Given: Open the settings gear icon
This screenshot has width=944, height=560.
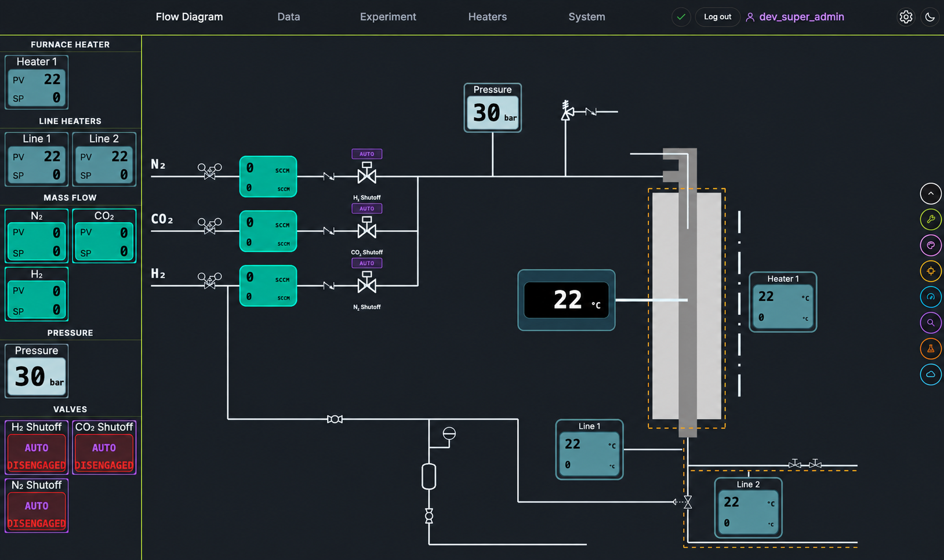Looking at the screenshot, I should [x=906, y=17].
